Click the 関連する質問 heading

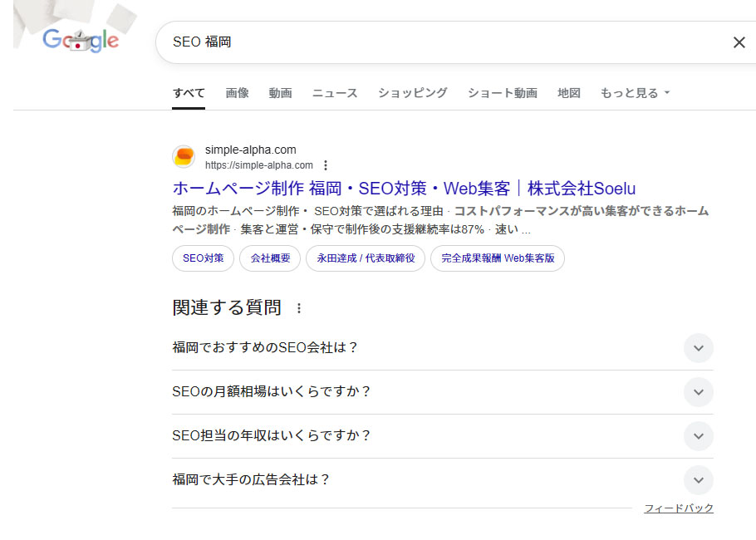227,307
